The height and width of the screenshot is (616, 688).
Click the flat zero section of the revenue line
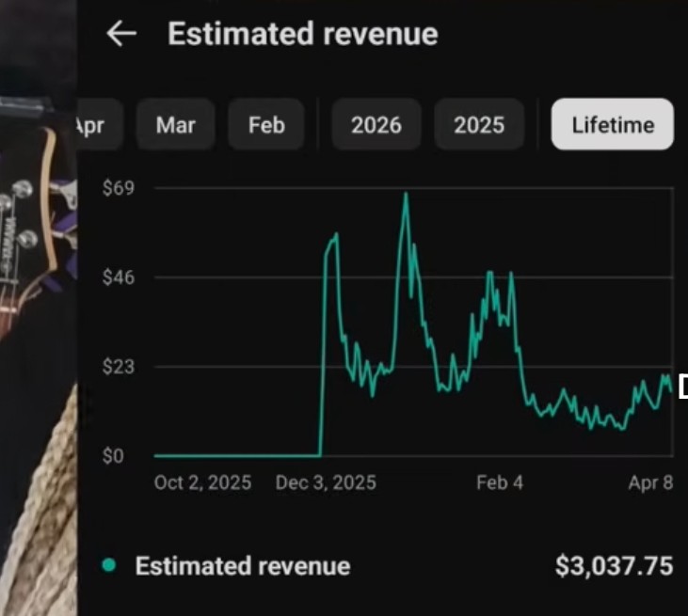235,456
